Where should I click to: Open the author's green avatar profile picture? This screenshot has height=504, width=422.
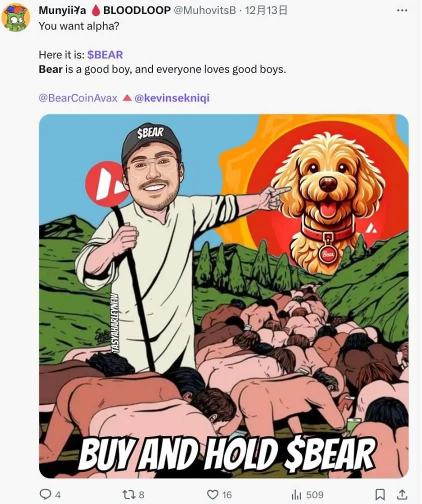[x=15, y=17]
